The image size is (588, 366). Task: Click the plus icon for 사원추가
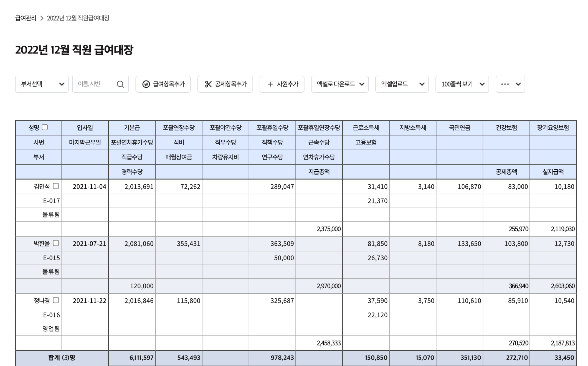tap(270, 84)
